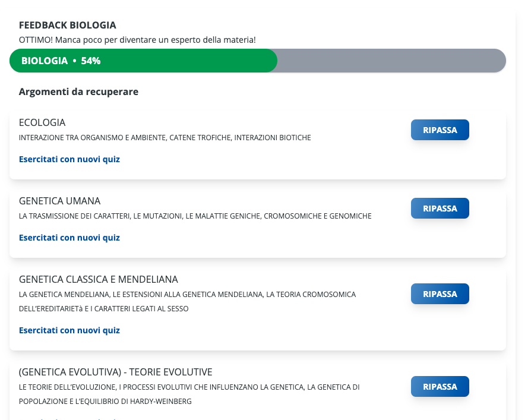Click the 'OTTIMO! Manca poco' feedback message
This screenshot has height=420, width=531.
pos(137,40)
